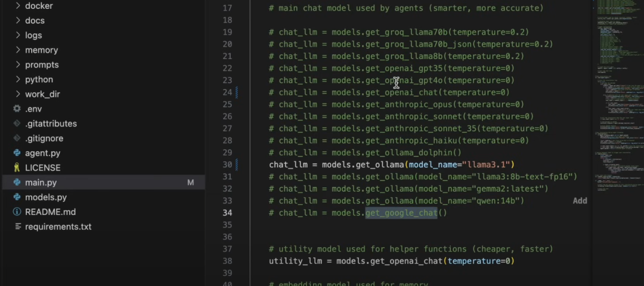Click the Python icon beside agent.py
The image size is (644, 286).
(17, 153)
